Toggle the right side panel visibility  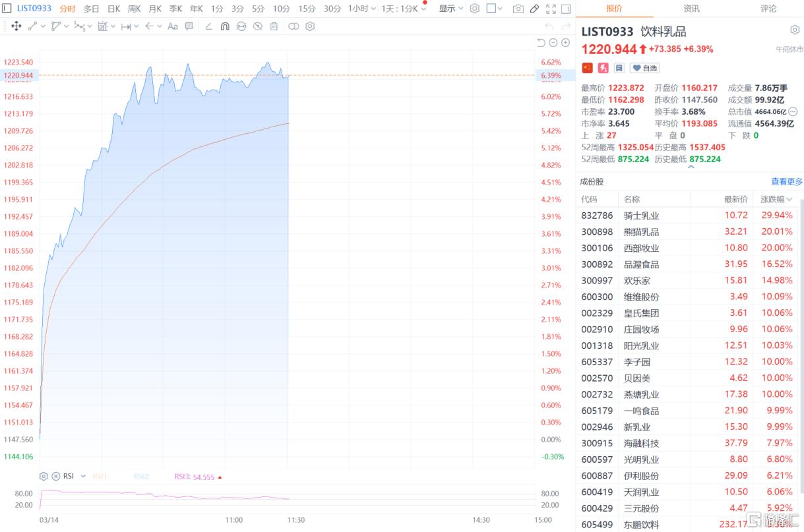pos(566,9)
